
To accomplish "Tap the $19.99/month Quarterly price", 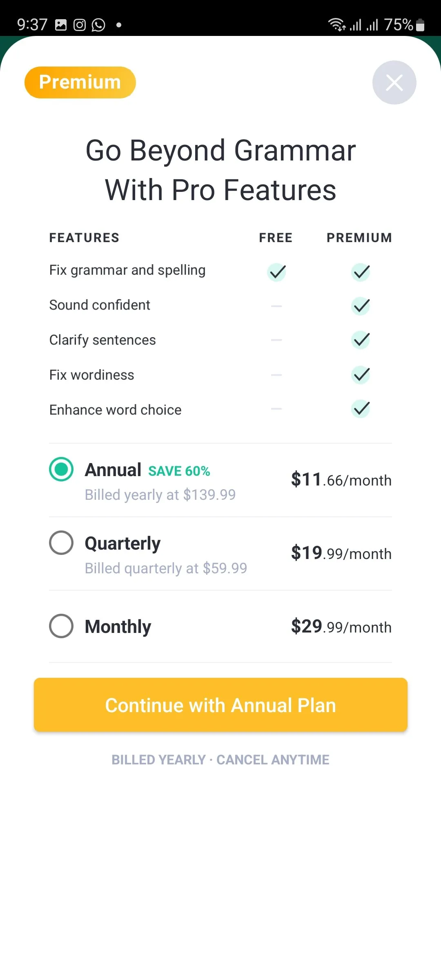I will pos(341,553).
